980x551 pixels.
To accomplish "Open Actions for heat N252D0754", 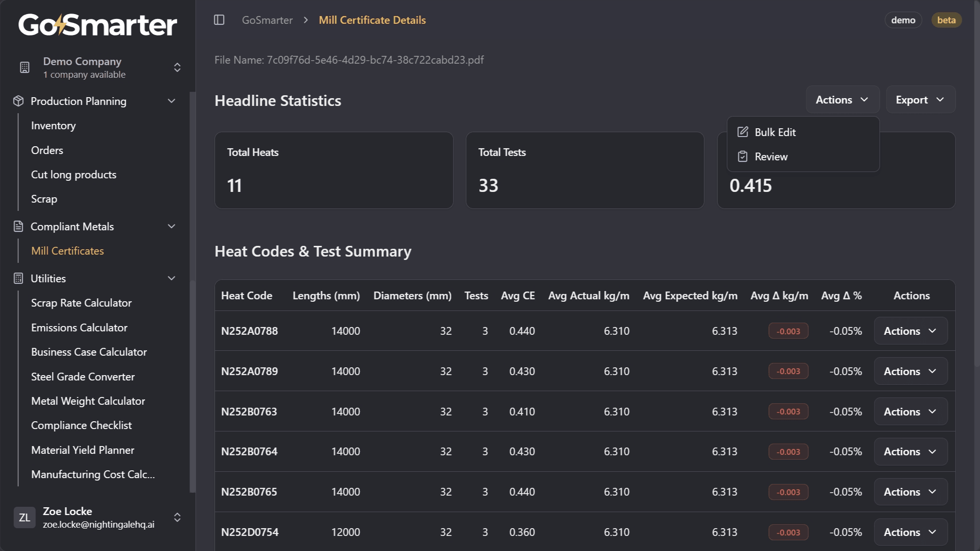I will tap(910, 532).
